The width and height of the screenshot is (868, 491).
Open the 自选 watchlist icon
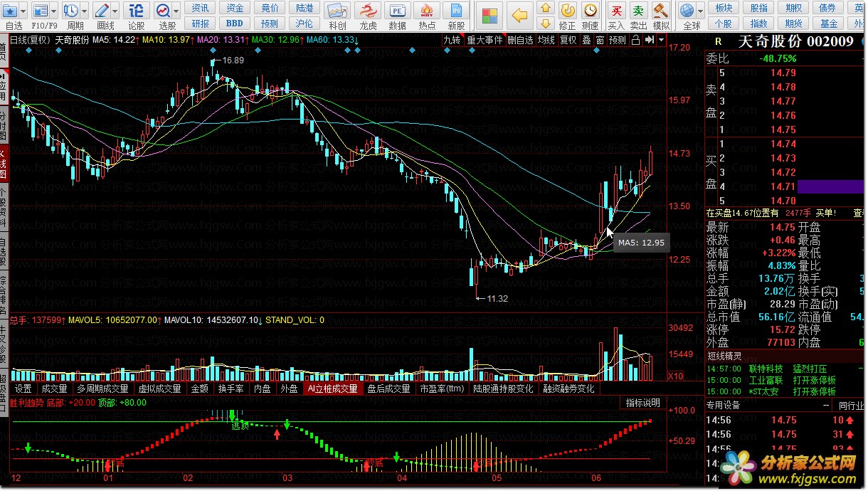10,11
